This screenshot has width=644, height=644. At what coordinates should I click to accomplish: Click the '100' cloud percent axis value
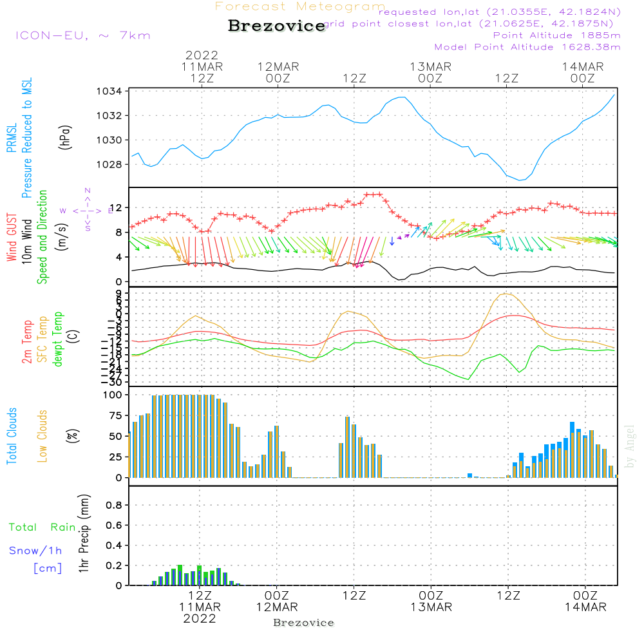tap(113, 395)
